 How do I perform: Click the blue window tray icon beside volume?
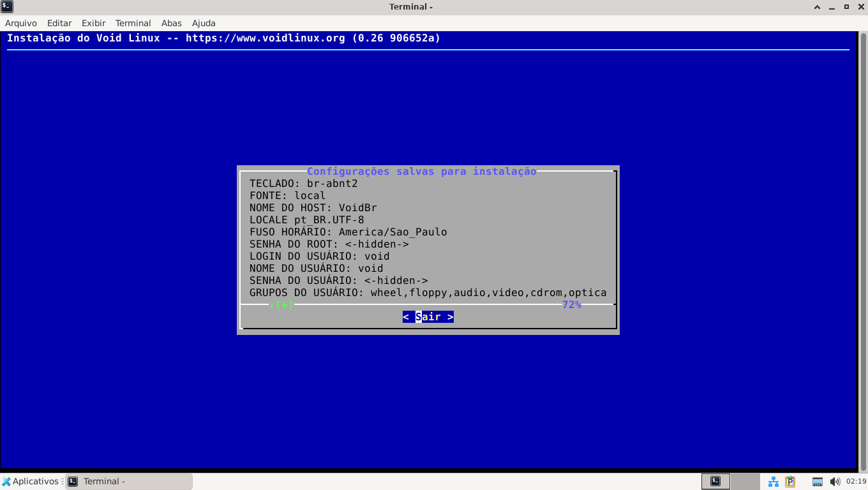pos(818,482)
